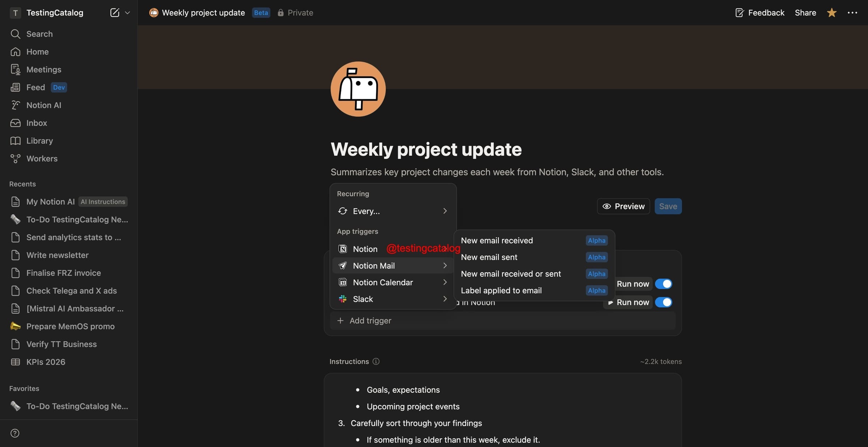Open the Search sidebar icon
The image size is (868, 447).
click(15, 34)
